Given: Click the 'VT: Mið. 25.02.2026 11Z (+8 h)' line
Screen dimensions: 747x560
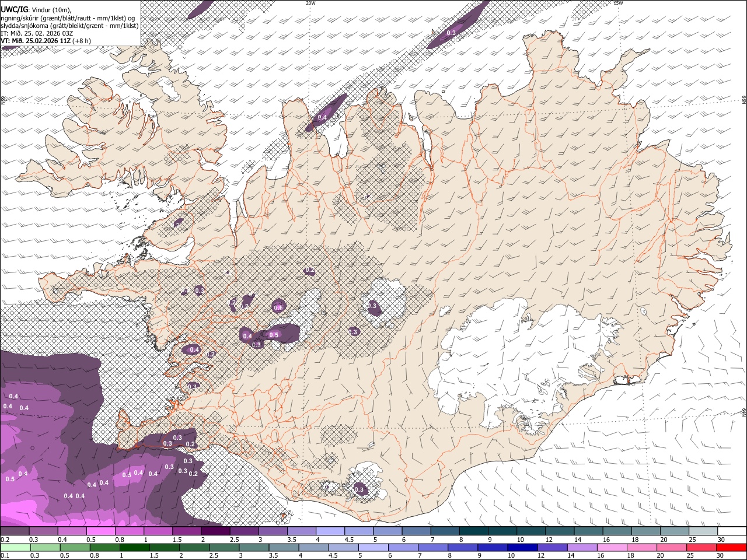Looking at the screenshot, I should (x=46, y=41).
